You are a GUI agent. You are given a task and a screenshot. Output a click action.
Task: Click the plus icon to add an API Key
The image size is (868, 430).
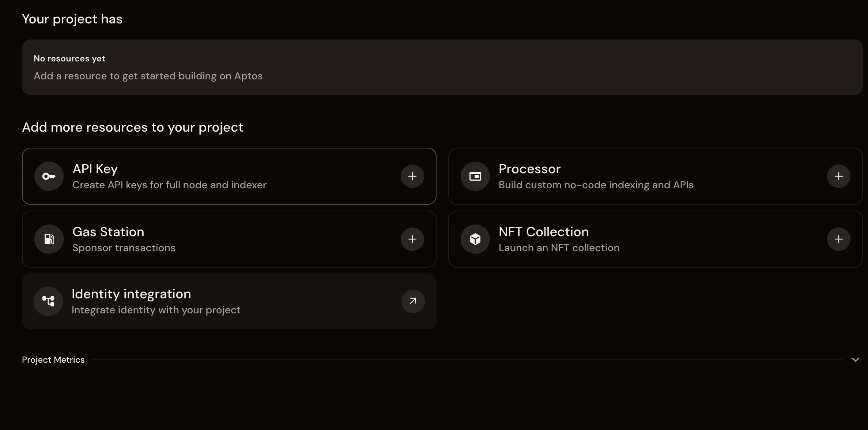coord(412,176)
